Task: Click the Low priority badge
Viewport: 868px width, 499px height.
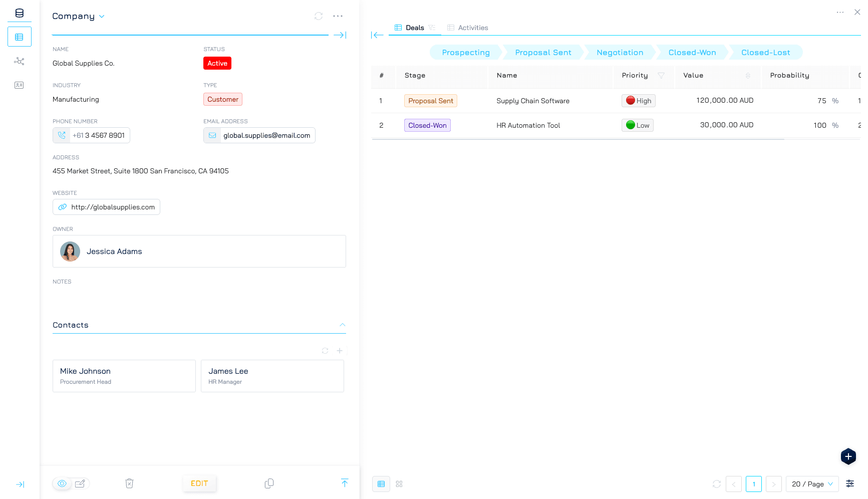Action: 638,125
